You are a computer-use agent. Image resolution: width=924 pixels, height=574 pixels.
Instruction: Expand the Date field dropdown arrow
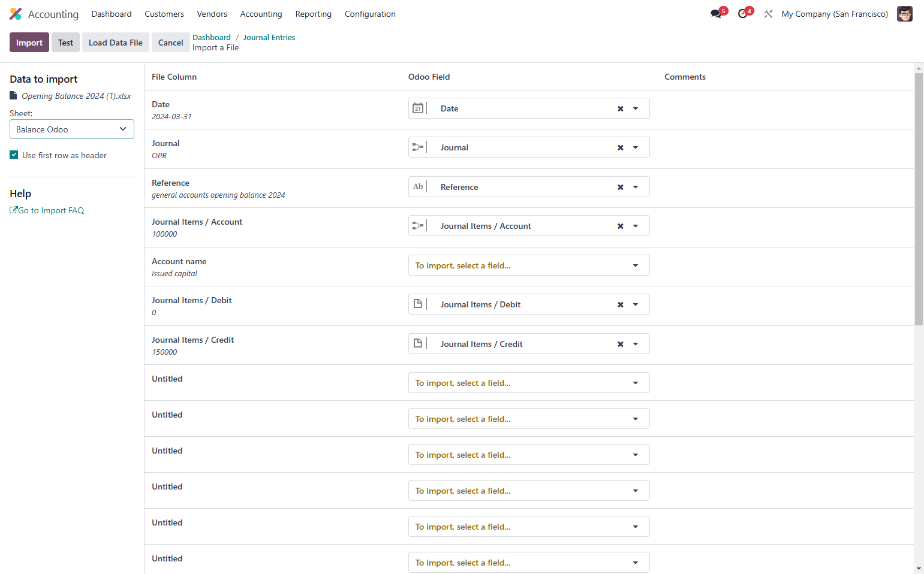tap(636, 108)
